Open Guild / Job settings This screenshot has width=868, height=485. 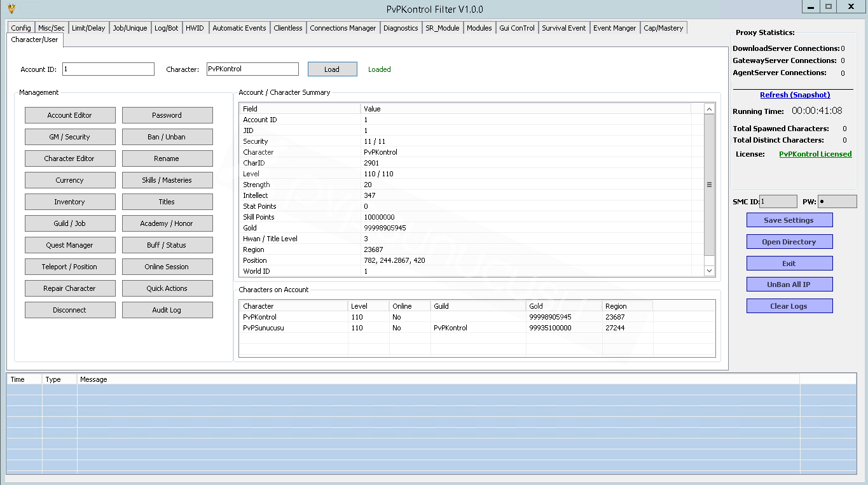coord(70,223)
